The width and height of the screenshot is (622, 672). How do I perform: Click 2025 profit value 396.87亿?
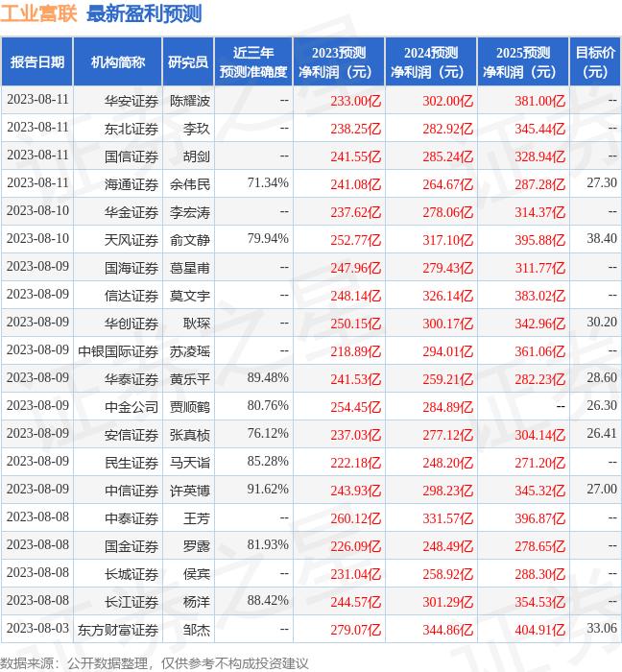pyautogui.click(x=539, y=519)
